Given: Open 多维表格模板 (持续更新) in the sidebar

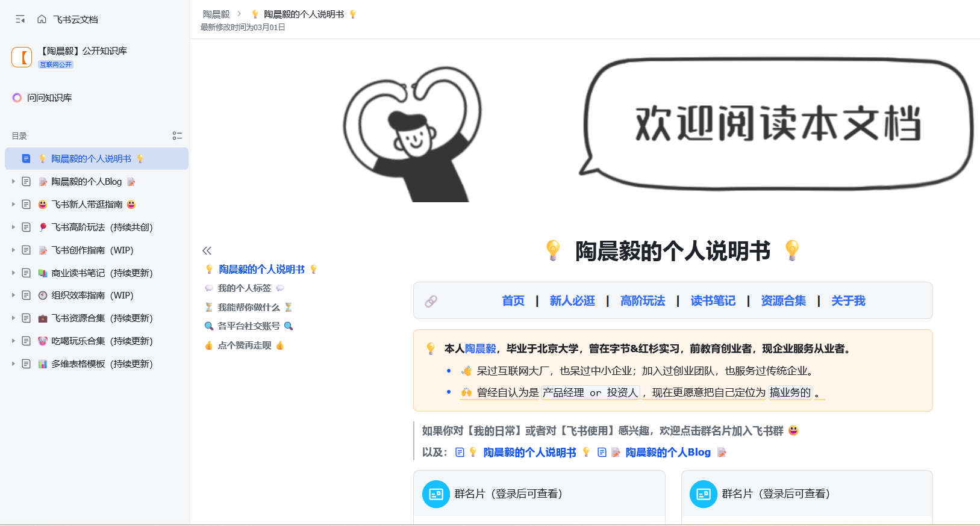Looking at the screenshot, I should (x=96, y=364).
